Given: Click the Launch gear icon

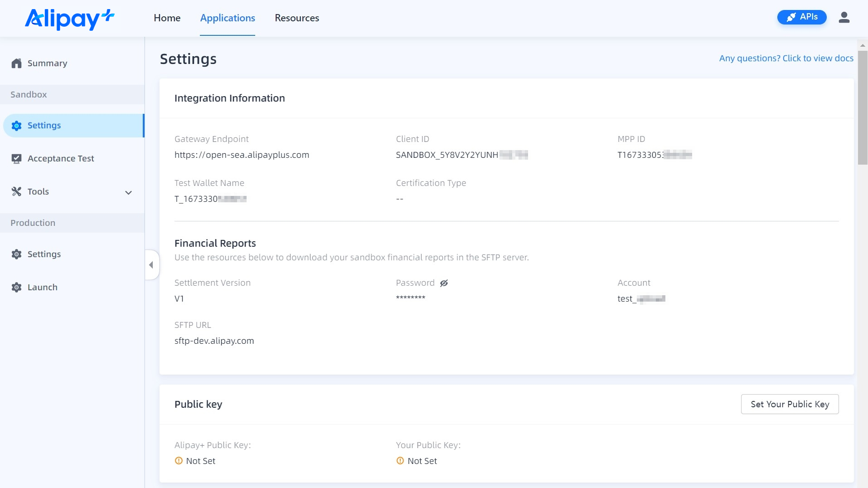Looking at the screenshot, I should click(x=17, y=288).
